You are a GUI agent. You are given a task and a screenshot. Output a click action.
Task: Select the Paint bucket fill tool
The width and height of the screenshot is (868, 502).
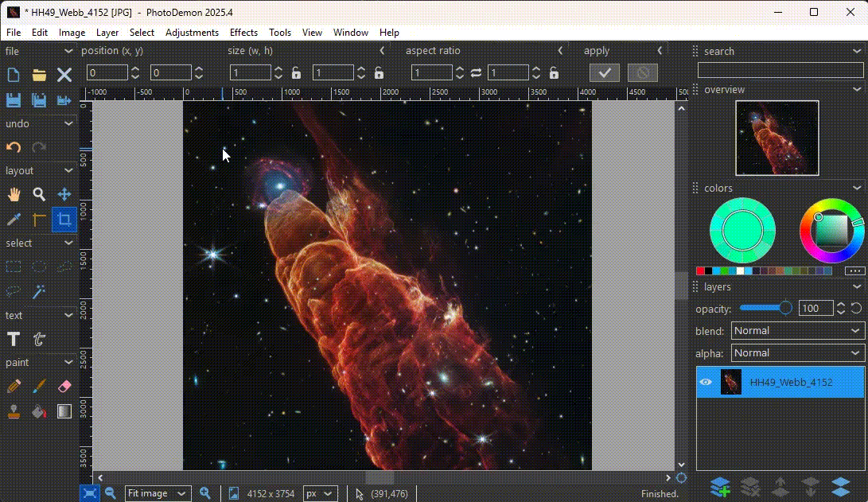pyautogui.click(x=39, y=411)
